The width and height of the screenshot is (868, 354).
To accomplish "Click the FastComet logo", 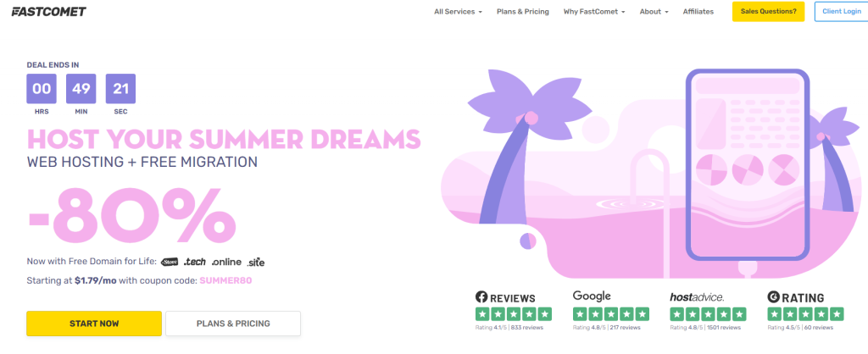I will coord(48,12).
